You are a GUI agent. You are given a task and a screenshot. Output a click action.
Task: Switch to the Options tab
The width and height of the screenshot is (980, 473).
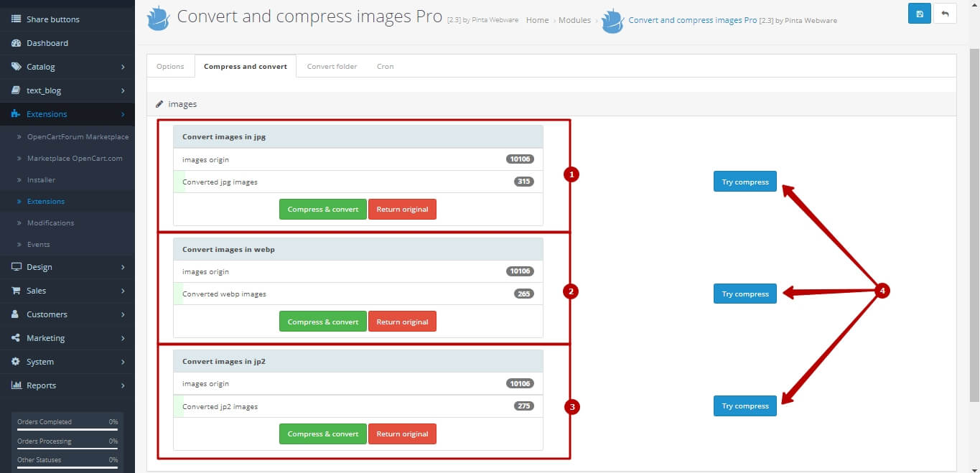point(170,66)
